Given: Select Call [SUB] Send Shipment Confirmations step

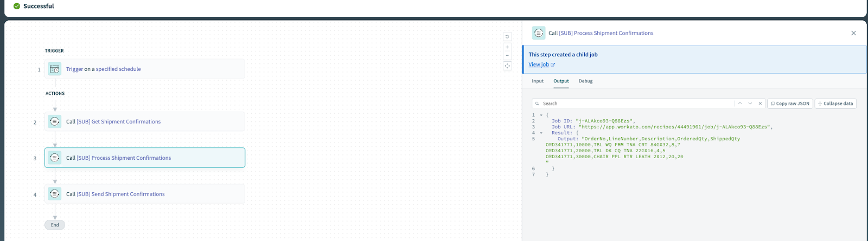Looking at the screenshot, I should coord(144,194).
